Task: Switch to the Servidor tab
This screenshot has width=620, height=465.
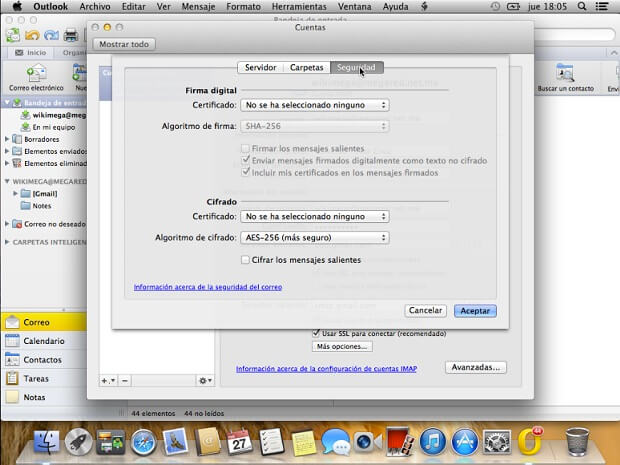Action: coord(260,68)
